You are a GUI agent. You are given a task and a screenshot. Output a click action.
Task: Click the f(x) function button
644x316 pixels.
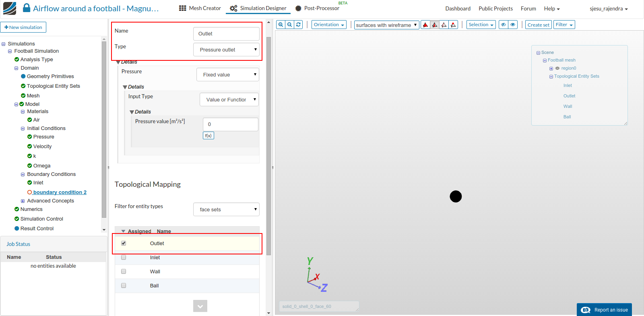pos(208,136)
